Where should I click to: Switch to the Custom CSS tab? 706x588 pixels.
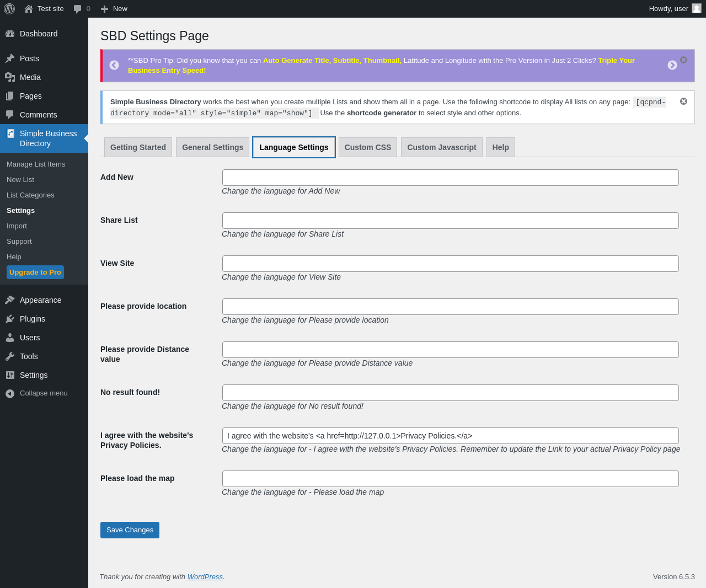pos(368,147)
